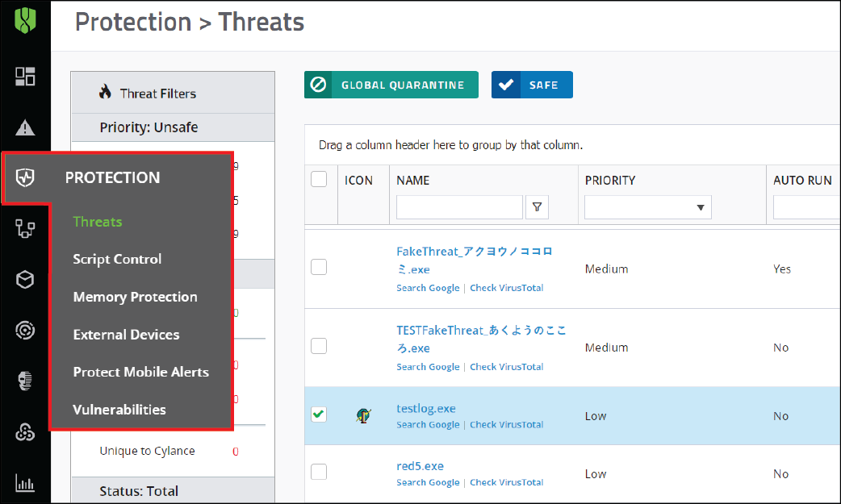Screen dimensions: 841x504
Task: Select Script Control menu item
Action: pos(117,259)
